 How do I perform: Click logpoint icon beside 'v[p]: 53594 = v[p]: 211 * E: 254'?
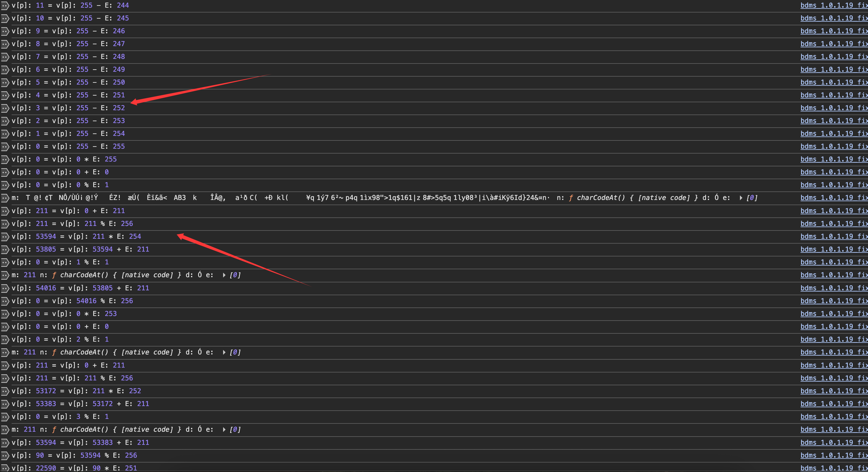[x=5, y=237]
